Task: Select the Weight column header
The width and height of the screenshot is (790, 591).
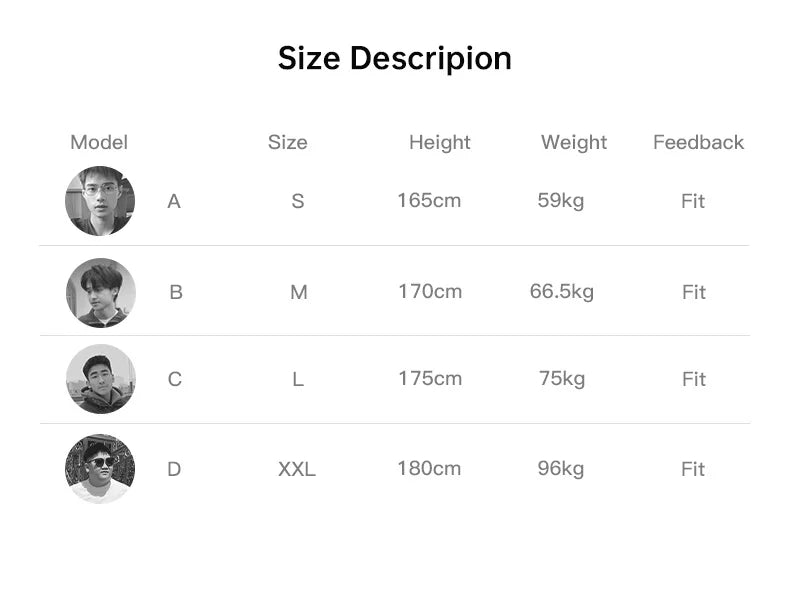Action: click(574, 143)
